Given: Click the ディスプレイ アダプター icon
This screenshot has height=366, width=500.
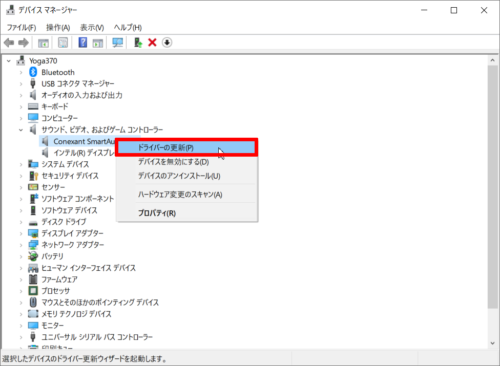Looking at the screenshot, I should [x=33, y=233].
